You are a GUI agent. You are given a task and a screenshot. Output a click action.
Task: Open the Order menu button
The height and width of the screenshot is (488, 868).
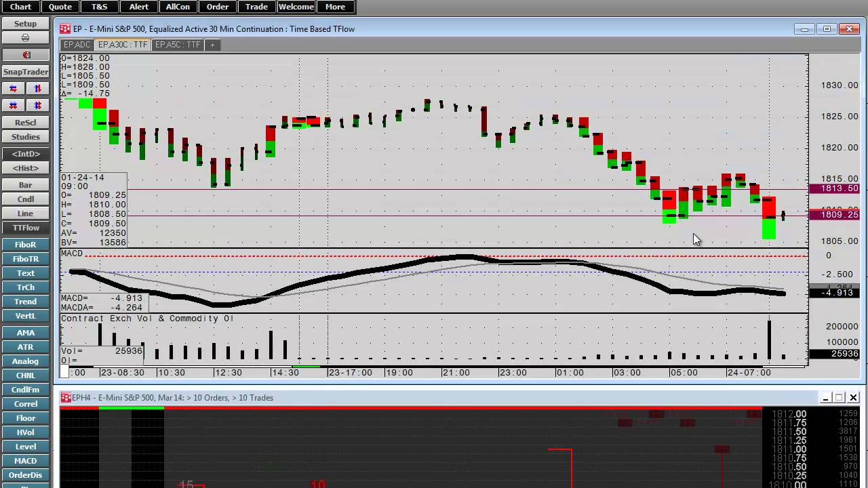[217, 7]
